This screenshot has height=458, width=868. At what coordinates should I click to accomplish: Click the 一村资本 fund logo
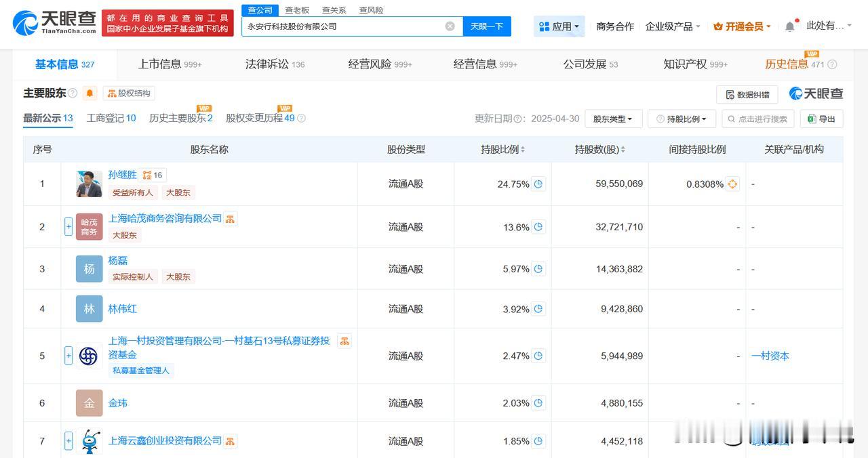pos(89,356)
